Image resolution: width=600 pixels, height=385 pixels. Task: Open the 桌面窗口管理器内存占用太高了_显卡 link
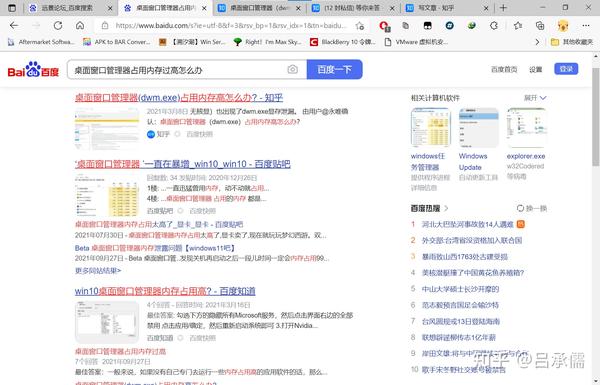tap(159, 224)
